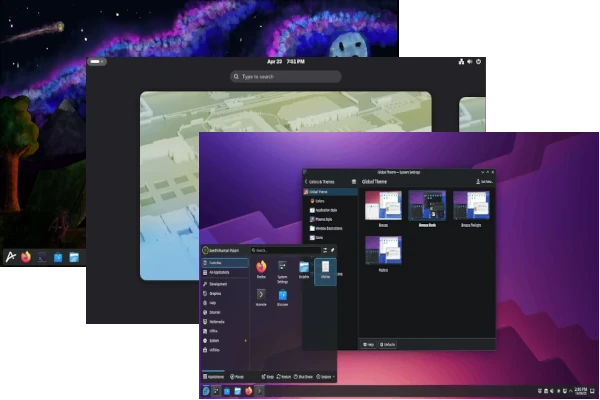The image size is (600, 400).
Task: Click the volume icon in the GNOME top bar
Action: 470,62
